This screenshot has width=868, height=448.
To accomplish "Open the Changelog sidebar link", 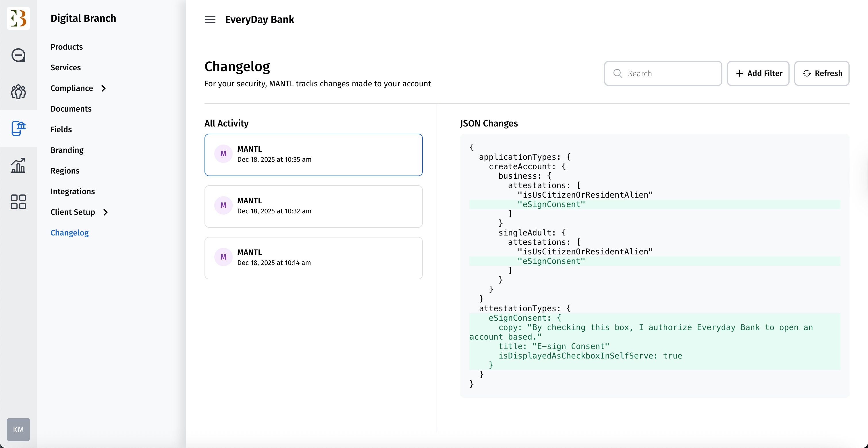I will pos(70,233).
